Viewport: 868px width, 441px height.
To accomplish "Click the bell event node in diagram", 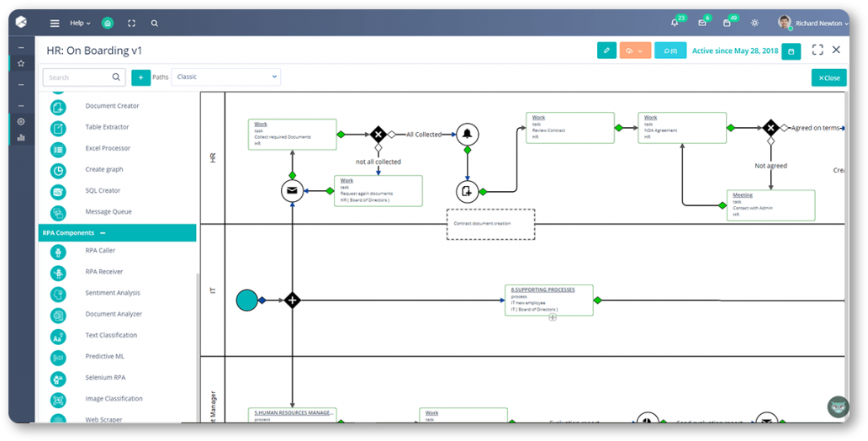I will click(x=467, y=134).
